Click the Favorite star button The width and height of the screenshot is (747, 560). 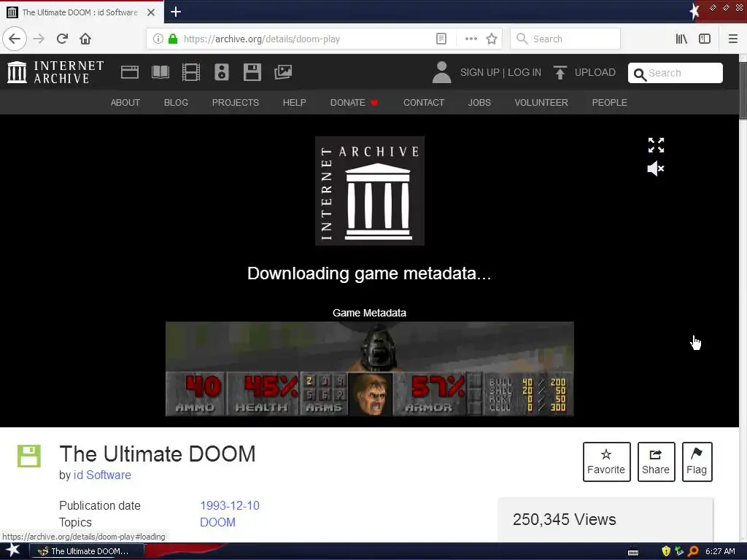(606, 462)
